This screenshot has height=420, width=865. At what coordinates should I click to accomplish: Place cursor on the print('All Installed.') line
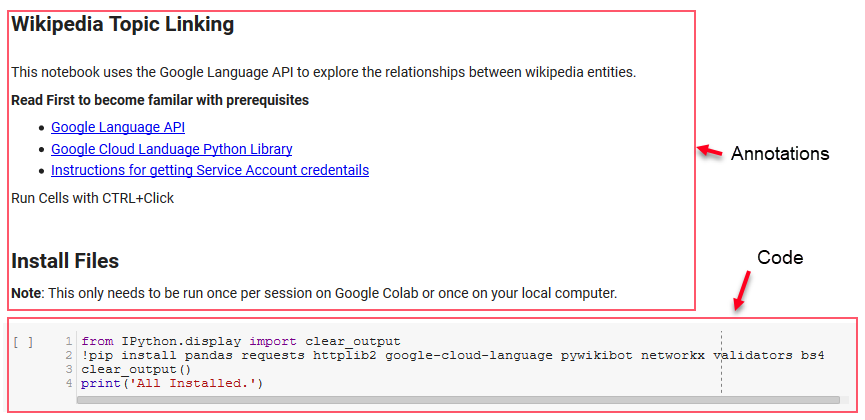[171, 384]
